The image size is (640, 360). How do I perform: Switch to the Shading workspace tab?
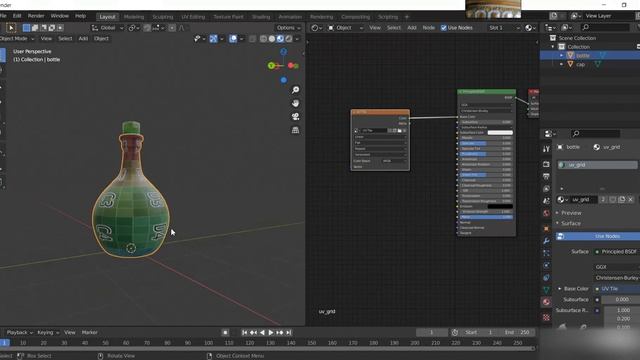coord(261,17)
